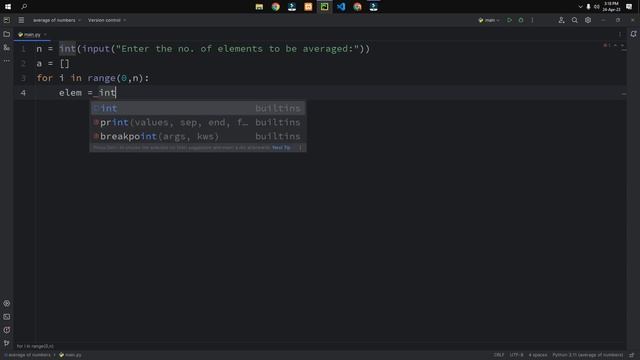Viewport: 640px width, 360px height.
Task: Toggle read-only lock icon in status bar
Action: (632, 355)
